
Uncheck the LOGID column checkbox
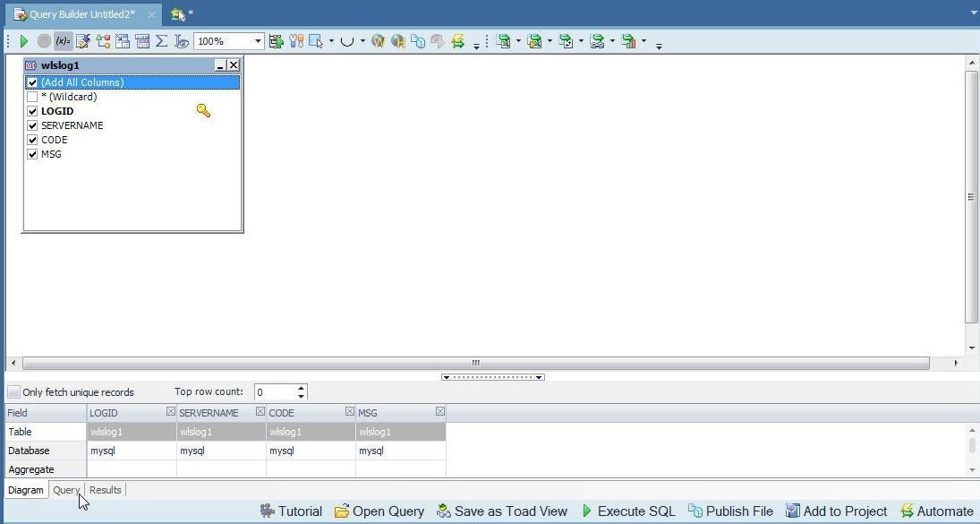click(32, 111)
